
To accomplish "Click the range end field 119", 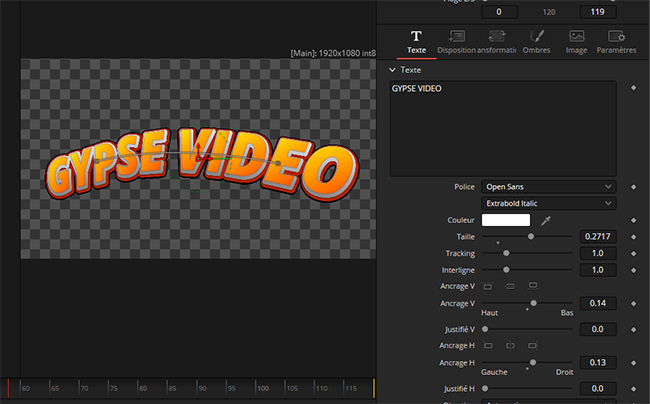I will [x=598, y=12].
